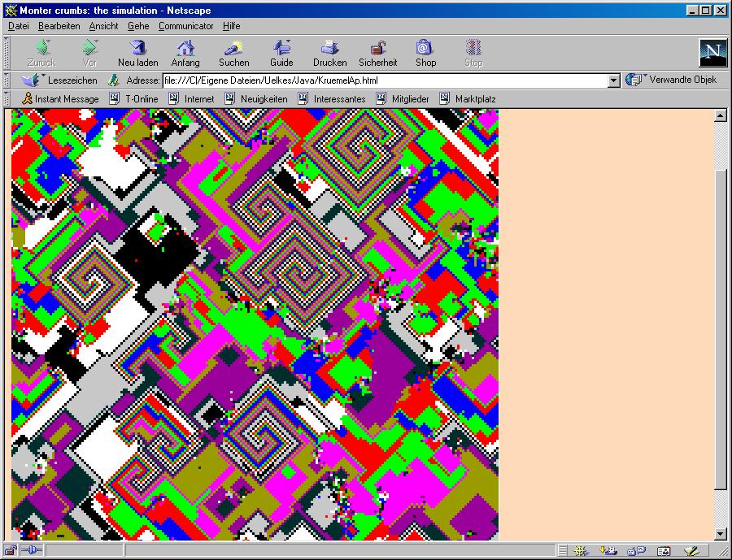Click the vertical scrollbar down arrow
The width and height of the screenshot is (732, 560).
click(x=720, y=534)
